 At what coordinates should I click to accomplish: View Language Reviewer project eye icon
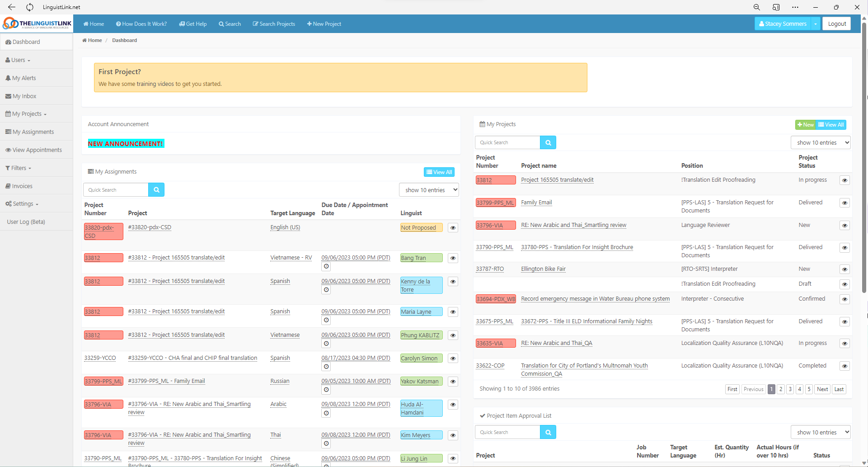(845, 226)
